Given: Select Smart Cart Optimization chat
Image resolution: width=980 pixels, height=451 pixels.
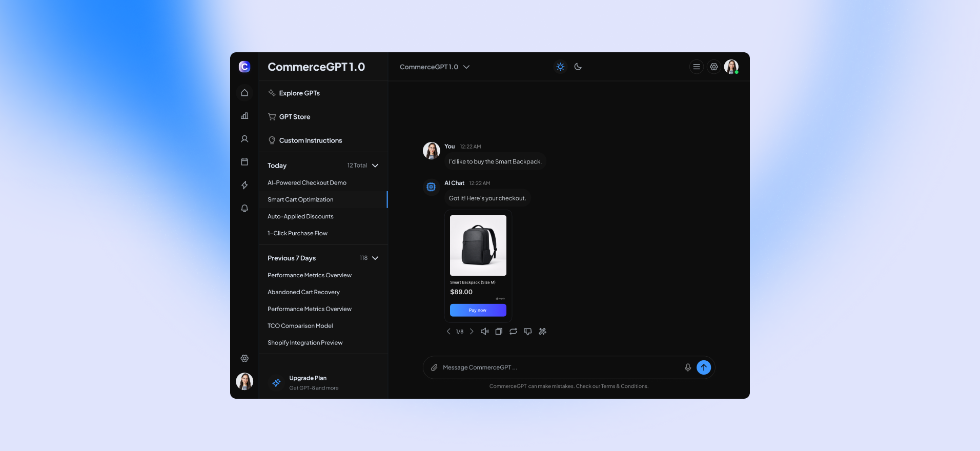Looking at the screenshot, I should [323, 200].
